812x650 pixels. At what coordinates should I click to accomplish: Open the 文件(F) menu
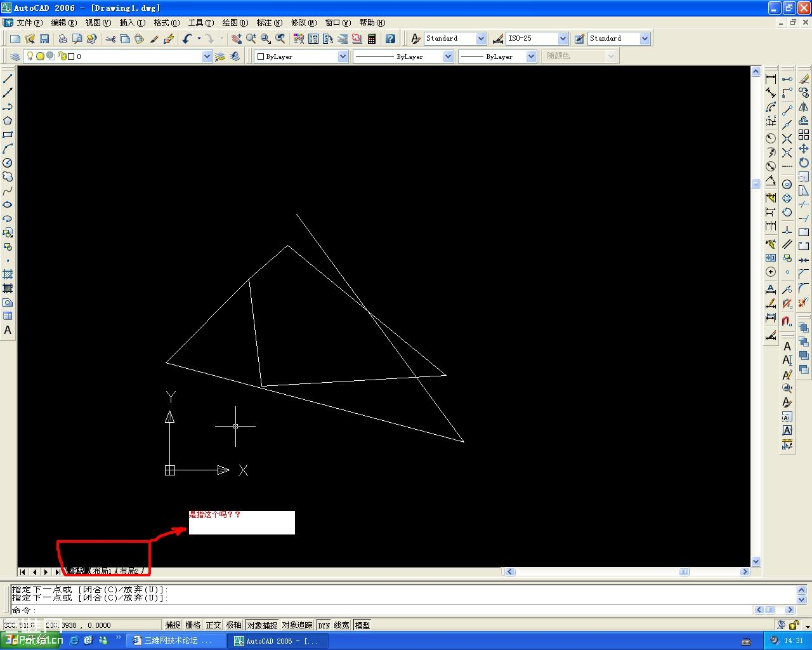(29, 22)
